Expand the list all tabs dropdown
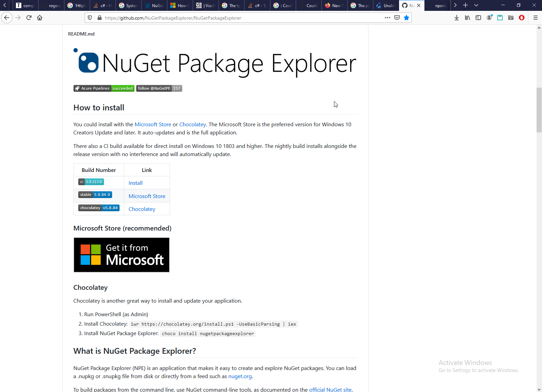 tap(476, 5)
